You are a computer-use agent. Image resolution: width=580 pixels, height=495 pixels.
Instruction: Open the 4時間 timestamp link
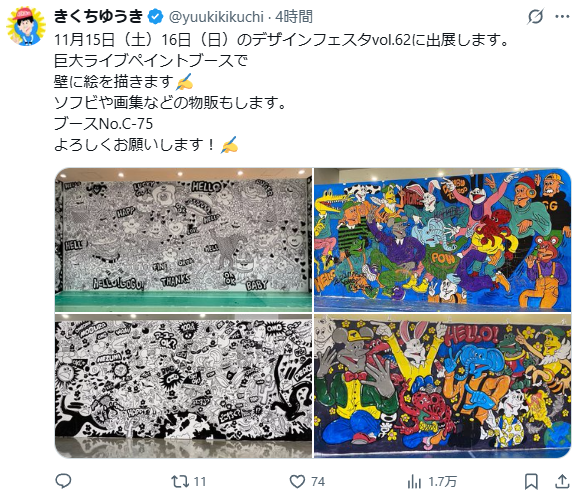(294, 17)
